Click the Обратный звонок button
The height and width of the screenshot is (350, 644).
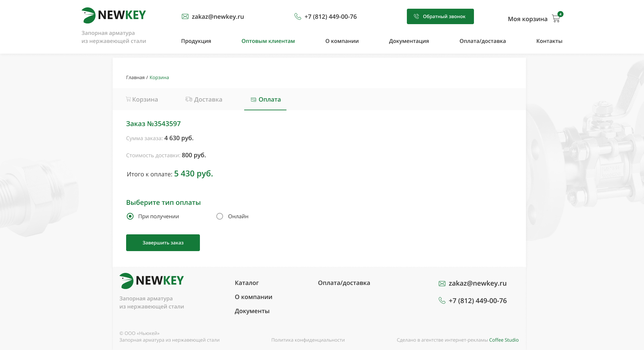pos(440,16)
